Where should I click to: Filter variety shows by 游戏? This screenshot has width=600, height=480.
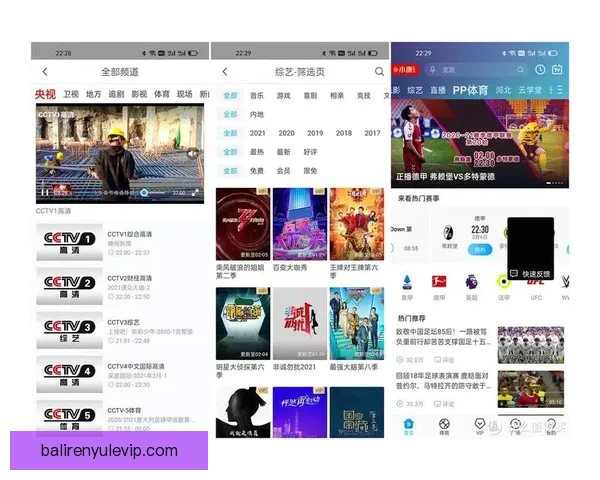point(284,96)
